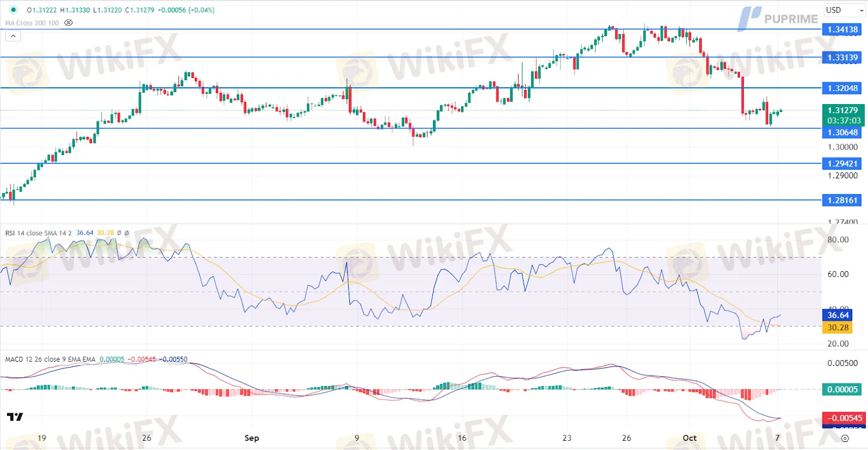Collapse the indicator legend with the chevron button
Screen dimensions: 868x450
pos(13,36)
